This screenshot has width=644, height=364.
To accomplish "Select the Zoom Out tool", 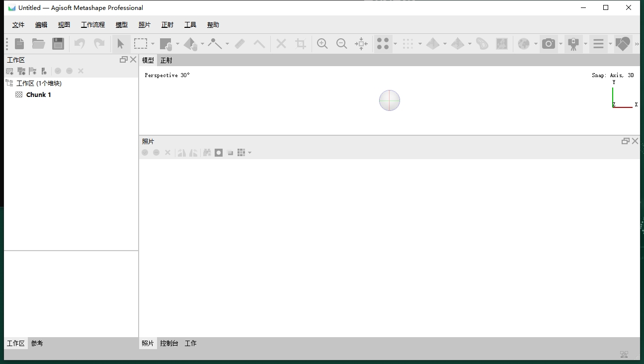I will [341, 43].
